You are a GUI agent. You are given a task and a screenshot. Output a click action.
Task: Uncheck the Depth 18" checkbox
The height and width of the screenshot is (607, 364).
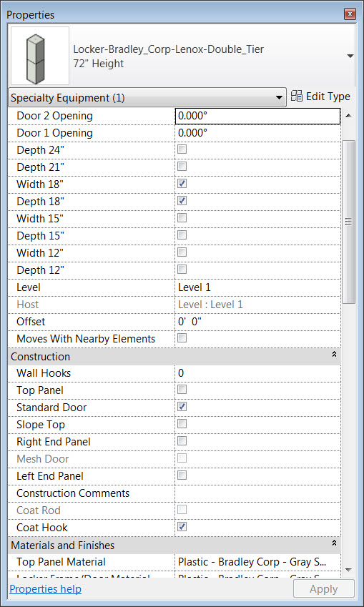click(x=182, y=200)
